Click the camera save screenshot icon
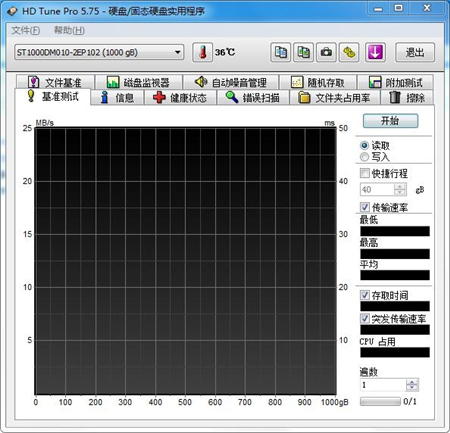450x433 pixels. coord(326,52)
